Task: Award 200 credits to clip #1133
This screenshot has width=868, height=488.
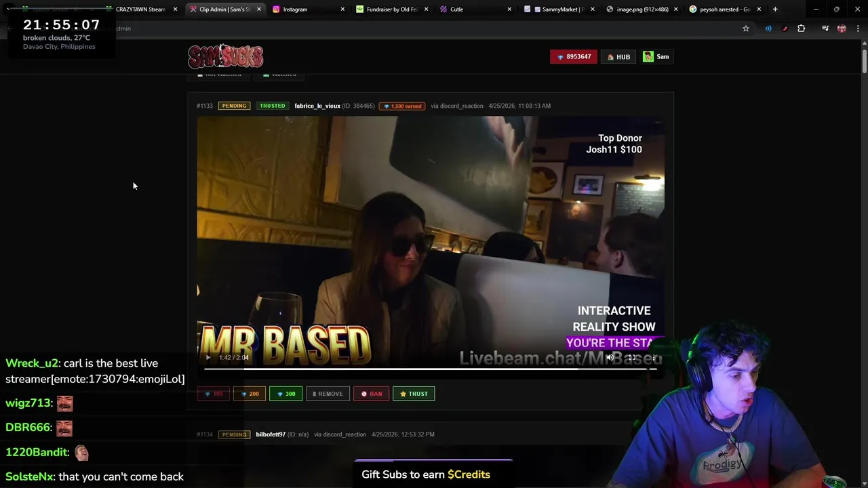Action: (250, 394)
